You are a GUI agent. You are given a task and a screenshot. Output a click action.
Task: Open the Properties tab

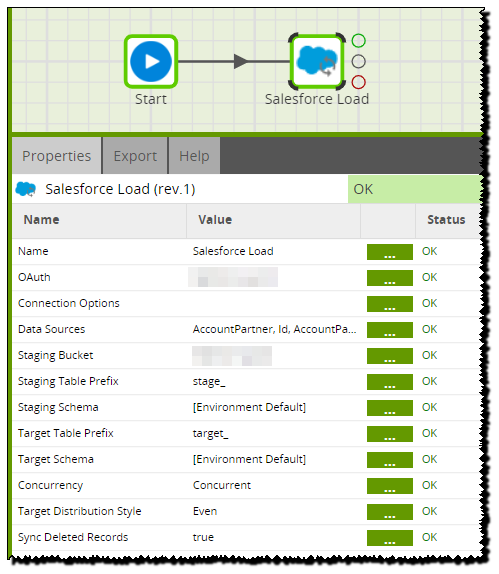[x=57, y=156]
